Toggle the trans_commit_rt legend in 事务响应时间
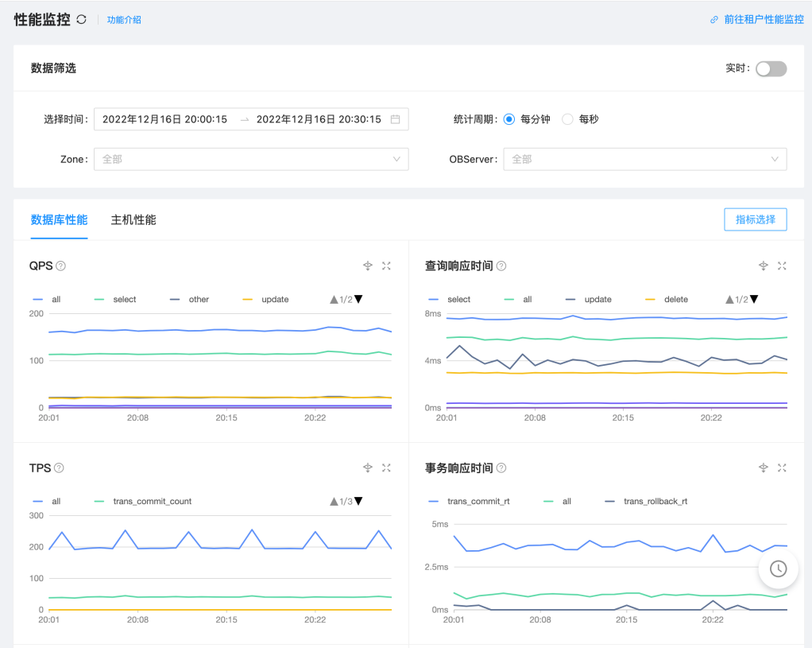The width and height of the screenshot is (812, 648). (x=470, y=501)
